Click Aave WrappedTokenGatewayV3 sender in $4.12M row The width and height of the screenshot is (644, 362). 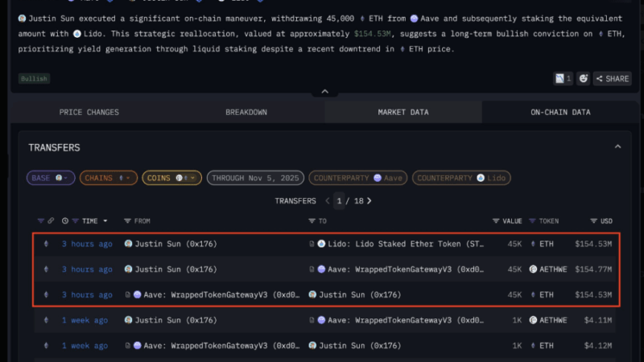[221, 346]
